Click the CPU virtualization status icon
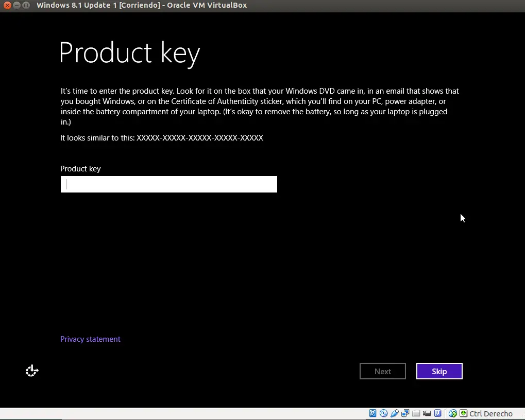 coord(437,413)
